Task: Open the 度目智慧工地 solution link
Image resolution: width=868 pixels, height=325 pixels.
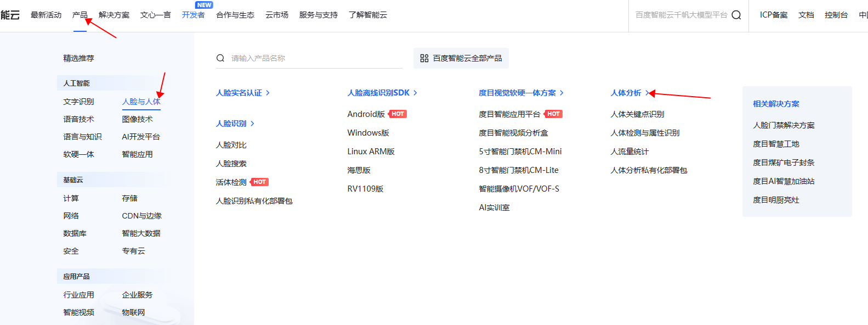Action: [x=776, y=144]
